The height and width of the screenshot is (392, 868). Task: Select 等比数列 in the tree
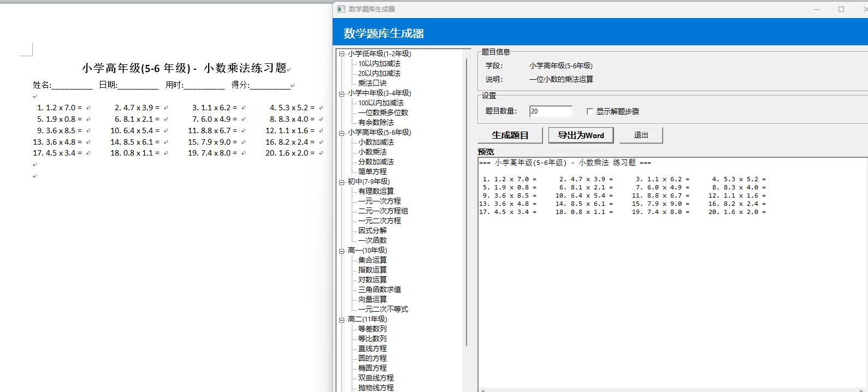[x=372, y=339]
